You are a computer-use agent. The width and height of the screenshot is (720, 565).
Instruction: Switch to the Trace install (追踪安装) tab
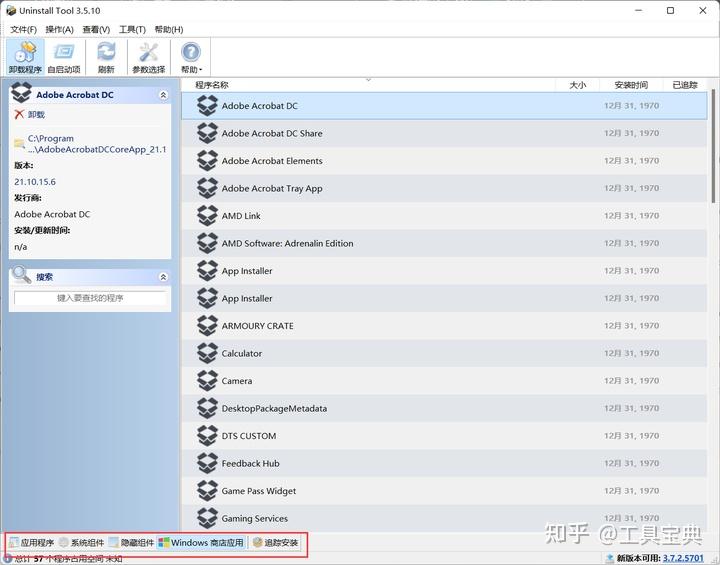[x=276, y=542]
